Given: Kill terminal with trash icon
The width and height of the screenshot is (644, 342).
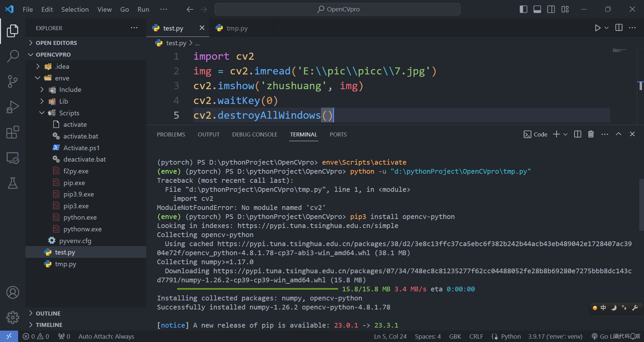Looking at the screenshot, I should pos(591,134).
